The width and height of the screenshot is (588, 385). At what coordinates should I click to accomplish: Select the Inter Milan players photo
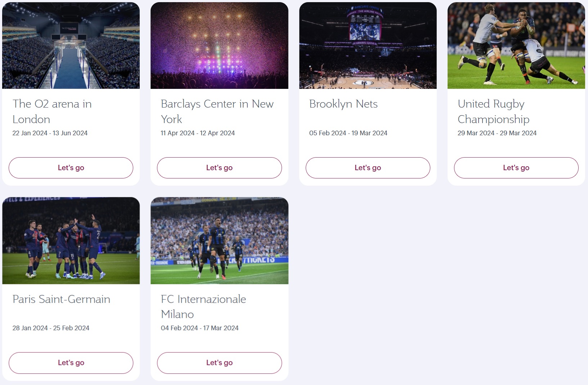coord(219,241)
